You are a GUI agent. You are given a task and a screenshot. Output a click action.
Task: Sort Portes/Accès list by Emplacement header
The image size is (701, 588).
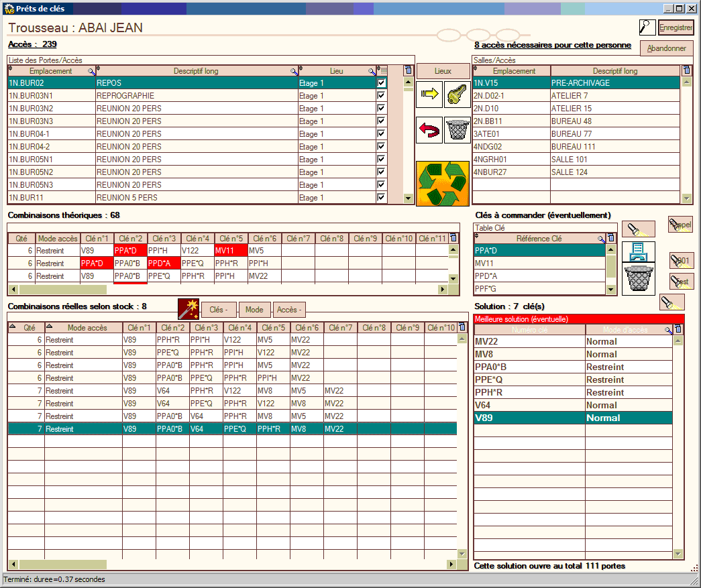pos(52,71)
